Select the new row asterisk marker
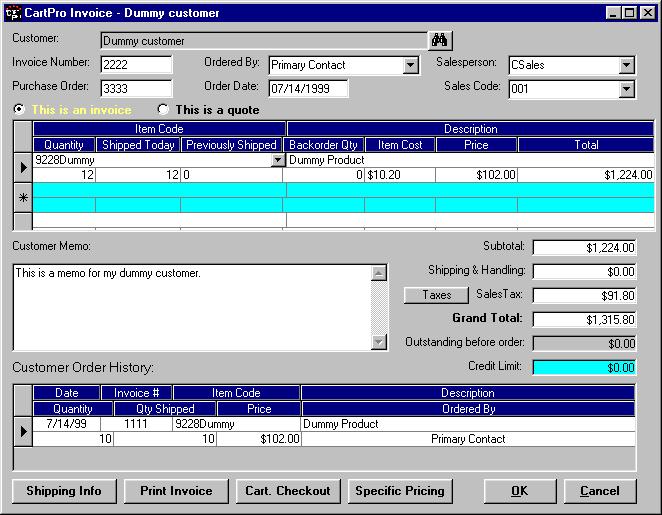Viewport: 662px width, 515px height. point(23,198)
